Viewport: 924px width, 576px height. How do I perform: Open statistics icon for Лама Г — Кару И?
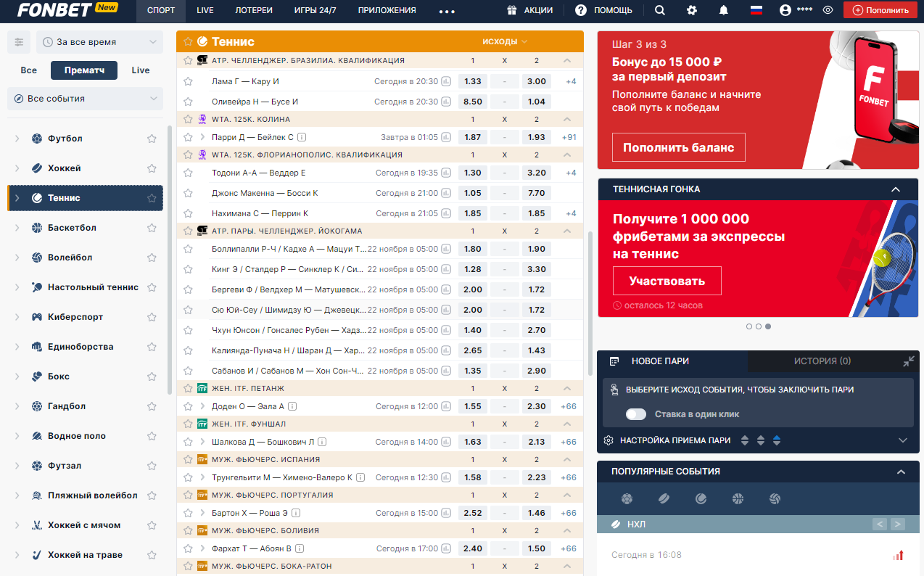point(447,81)
